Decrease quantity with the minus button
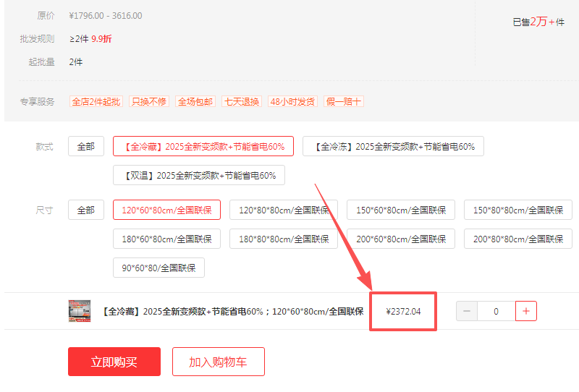This screenshot has height=392, width=579. coord(466,311)
